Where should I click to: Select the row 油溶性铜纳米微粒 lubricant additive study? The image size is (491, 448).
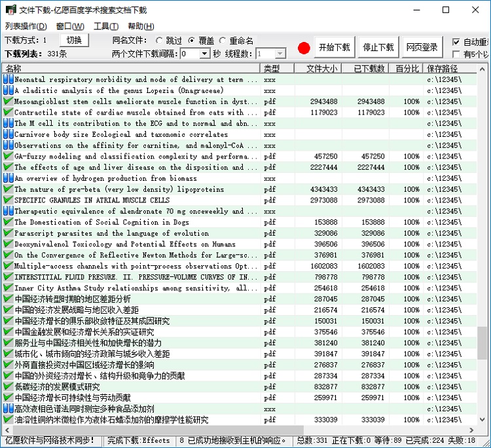point(240,419)
